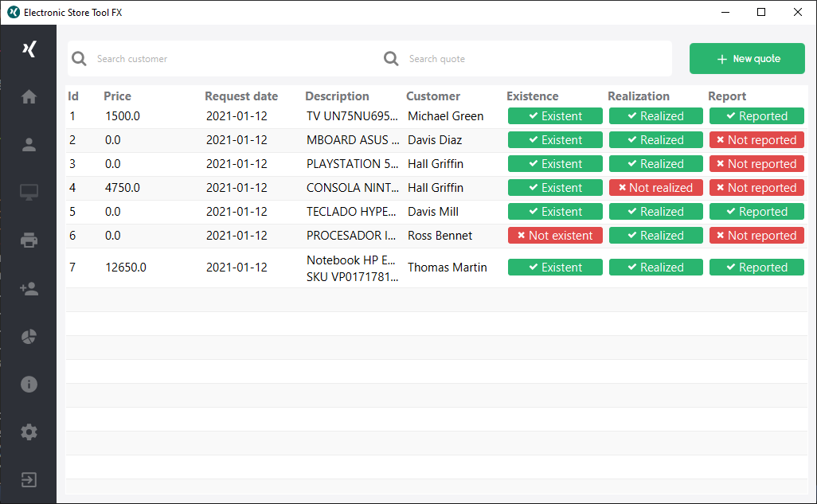This screenshot has height=504, width=817.
Task: Sort by the Price column header
Action: pyautogui.click(x=117, y=96)
